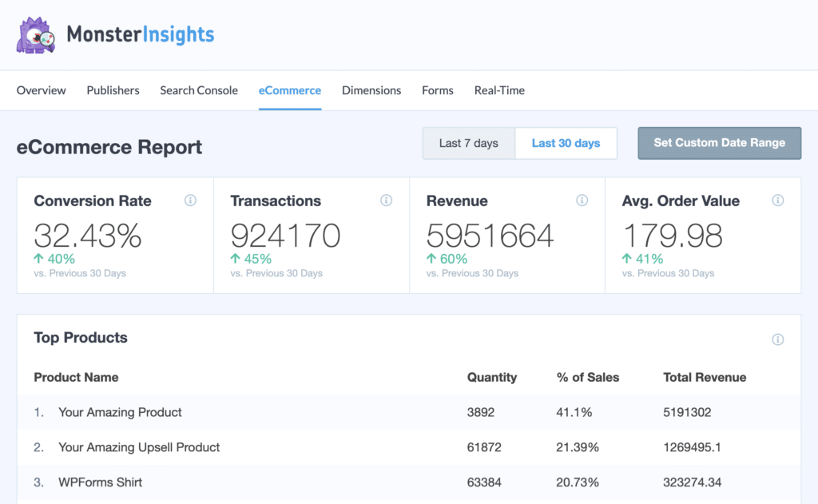
Task: Click the 21.39% sales cell
Action: pyautogui.click(x=578, y=447)
